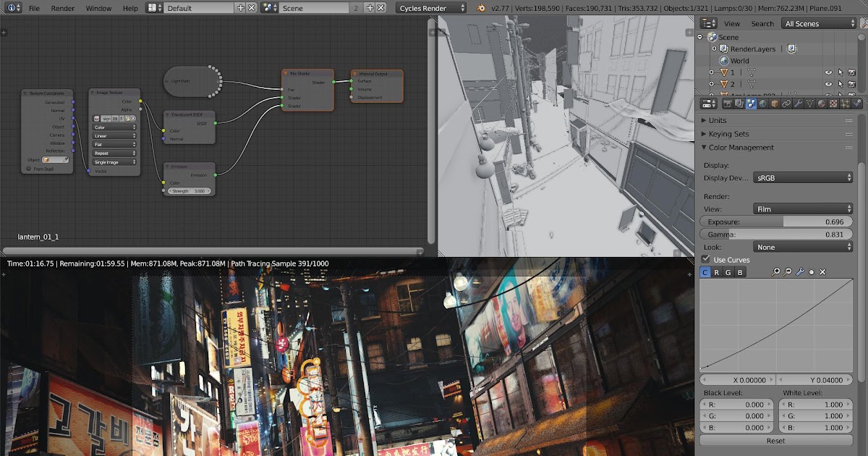868x456 pixels.
Task: Open the Film view transform dropdown
Action: coord(803,208)
